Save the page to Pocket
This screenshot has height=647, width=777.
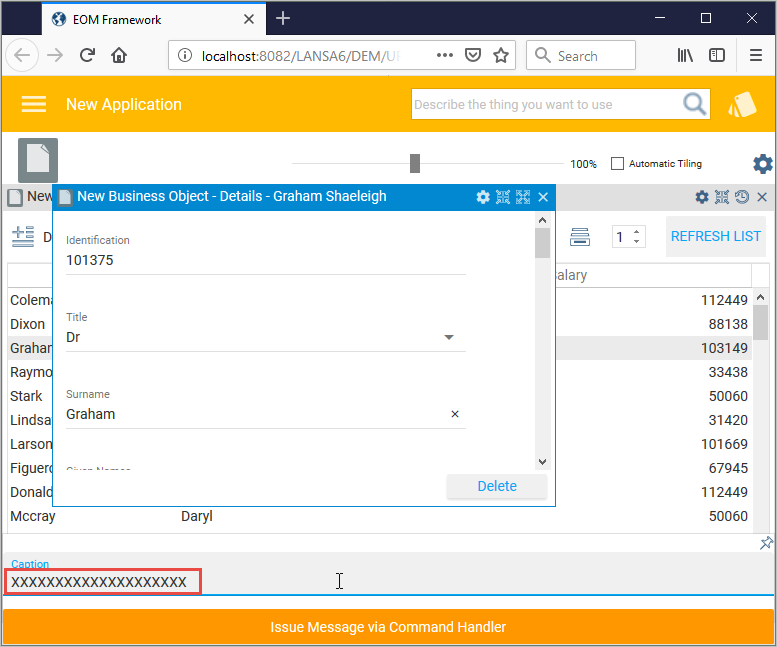[x=473, y=55]
